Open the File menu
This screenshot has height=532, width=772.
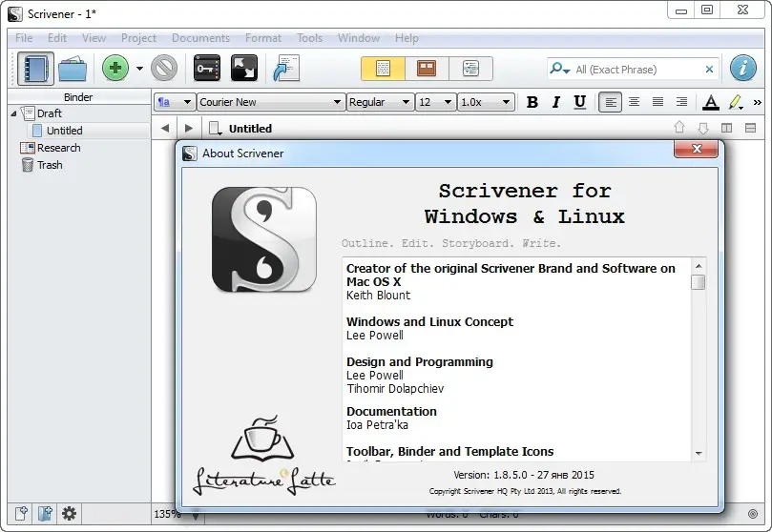pyautogui.click(x=24, y=38)
